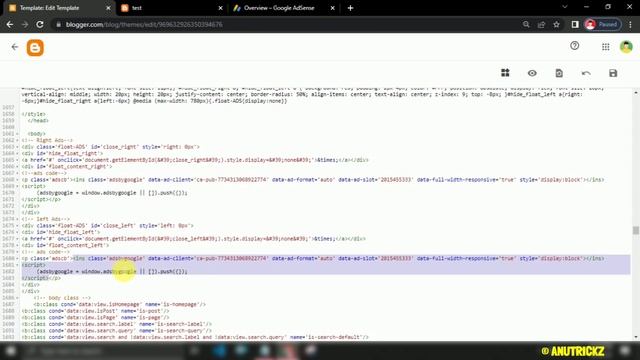Preview the theme with eye icon

(532, 73)
